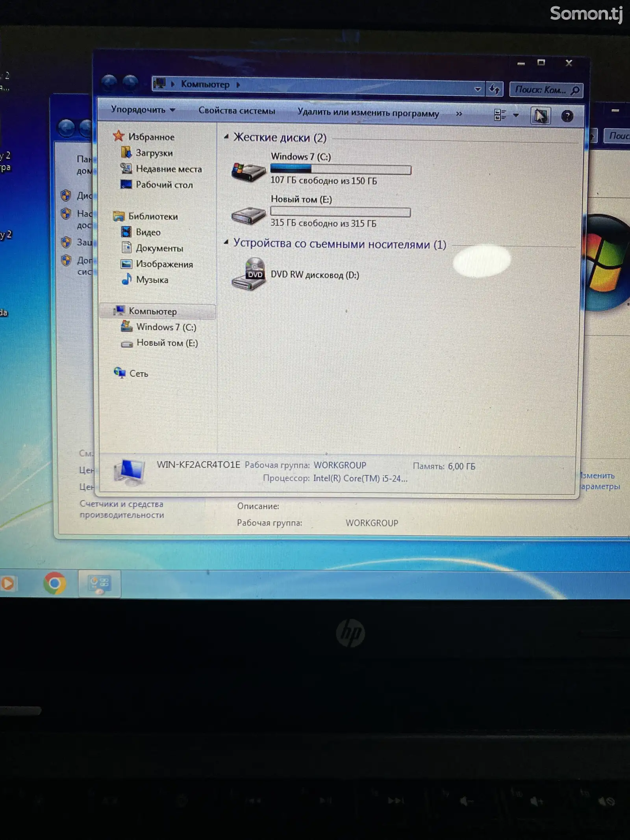Select "Windows 7 (C:)" in the sidebar tree
The image size is (630, 840).
[166, 327]
